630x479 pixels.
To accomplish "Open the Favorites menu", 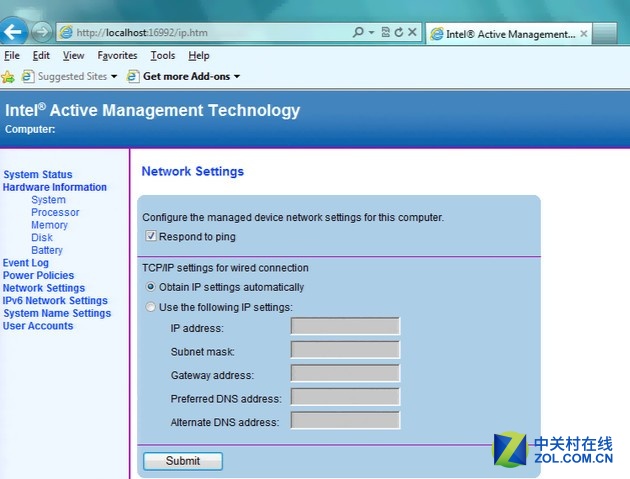I will point(117,55).
